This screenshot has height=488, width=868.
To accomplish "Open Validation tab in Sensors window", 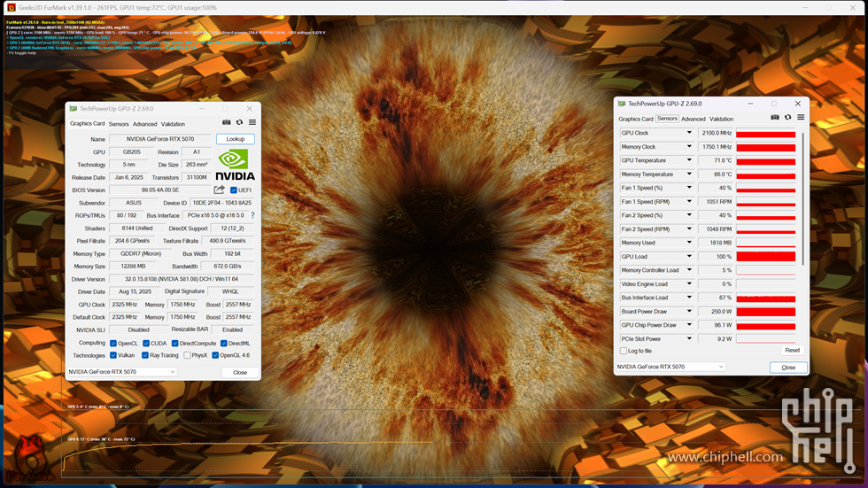I will pyautogui.click(x=721, y=119).
